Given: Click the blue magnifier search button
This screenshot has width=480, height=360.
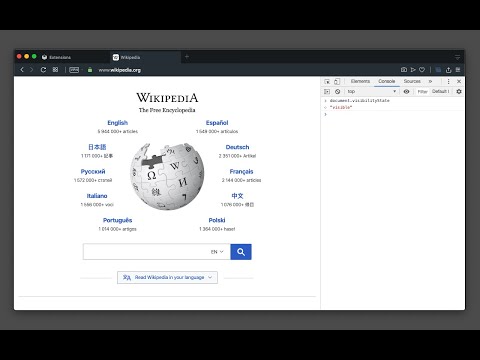Looking at the screenshot, I should (241, 252).
